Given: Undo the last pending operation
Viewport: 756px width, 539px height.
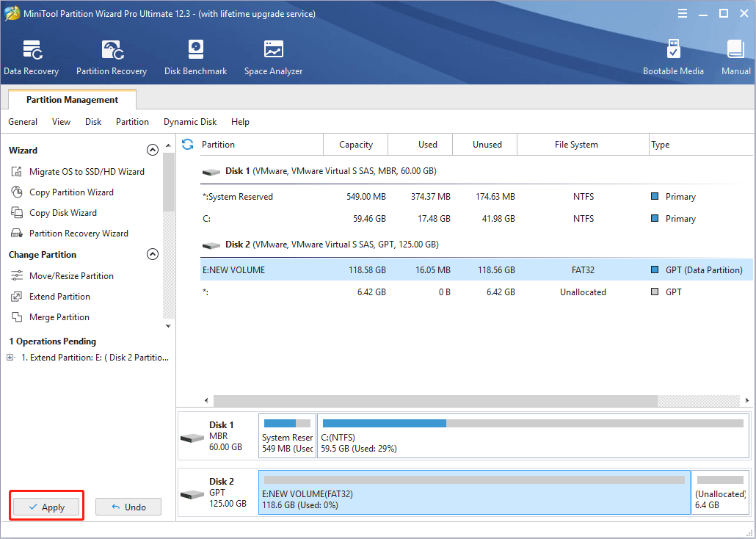Looking at the screenshot, I should 128,507.
